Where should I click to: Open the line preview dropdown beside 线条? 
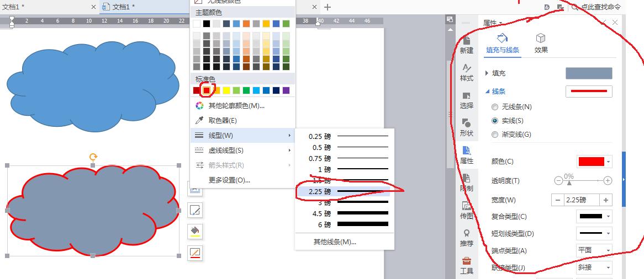click(x=589, y=92)
